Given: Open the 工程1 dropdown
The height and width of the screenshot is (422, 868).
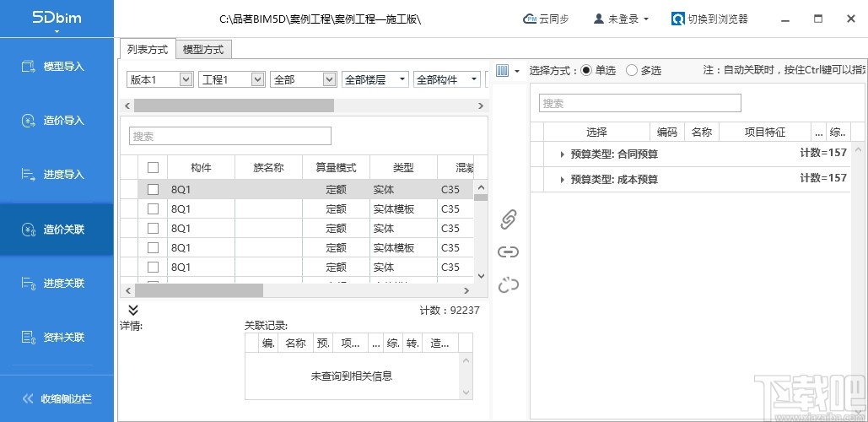Looking at the screenshot, I should click(x=231, y=79).
